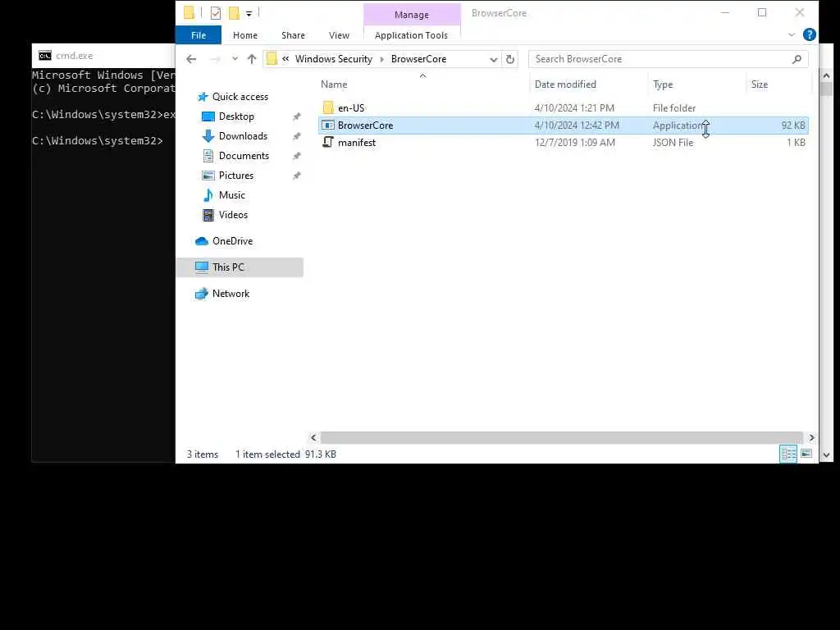
Task: Click the Manage contextual tab header
Action: point(412,15)
